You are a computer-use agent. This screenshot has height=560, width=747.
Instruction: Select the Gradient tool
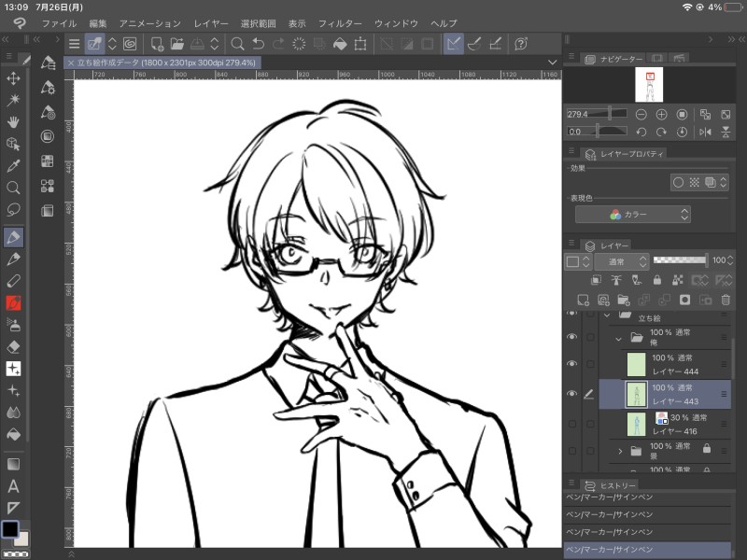point(13,464)
